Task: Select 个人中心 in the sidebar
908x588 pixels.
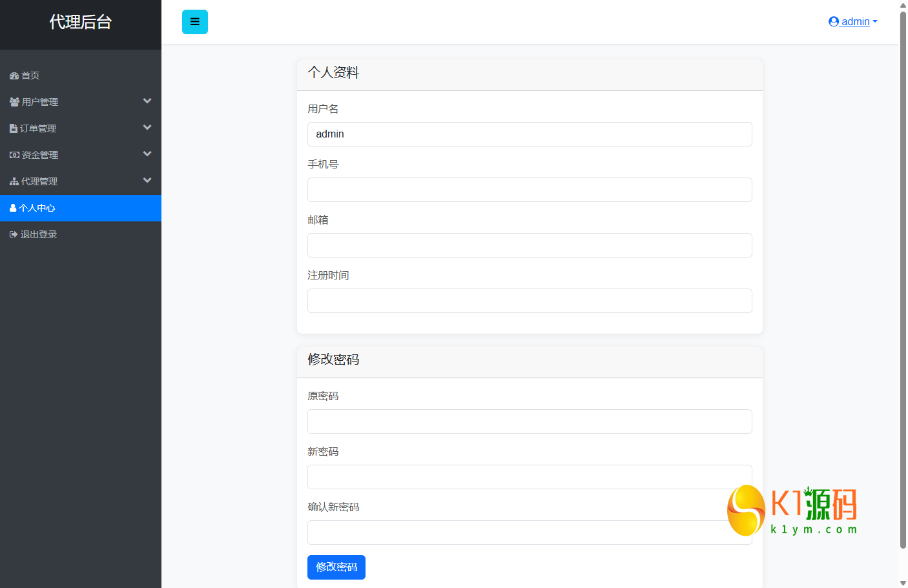Action: pyautogui.click(x=81, y=208)
